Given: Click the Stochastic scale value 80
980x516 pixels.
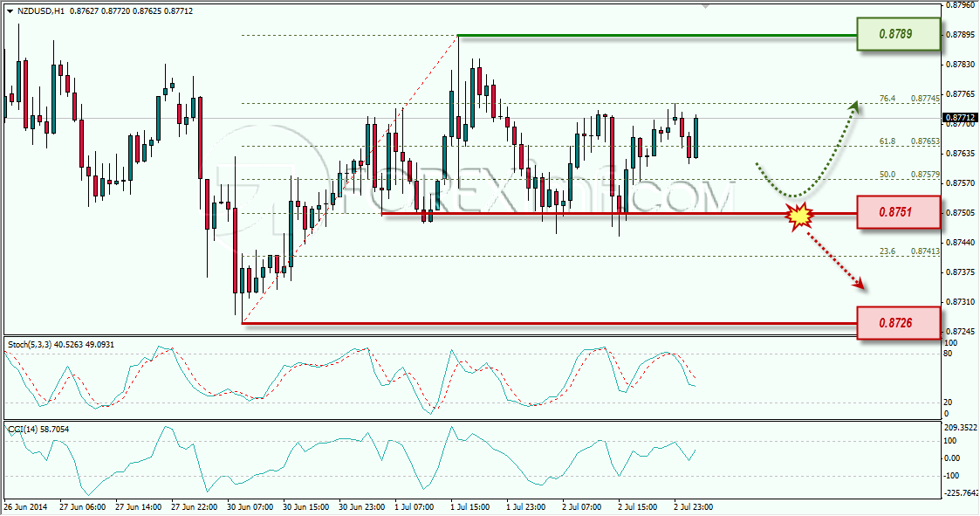Looking at the screenshot, I should 948,354.
